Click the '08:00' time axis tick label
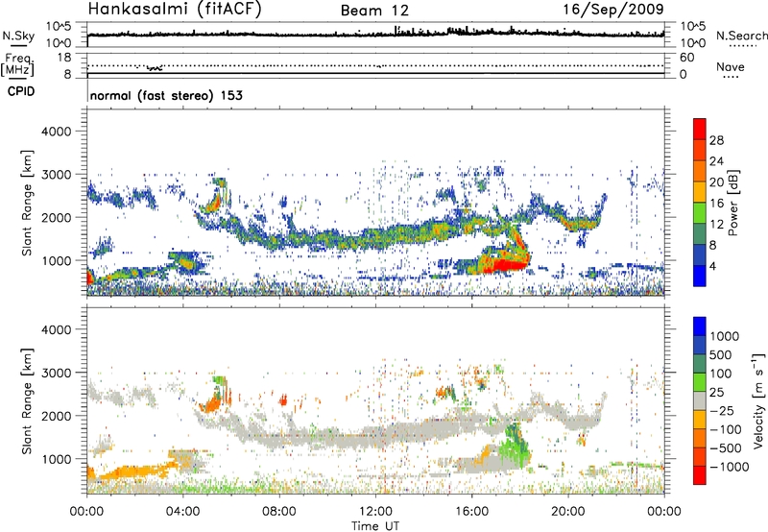 [279, 512]
